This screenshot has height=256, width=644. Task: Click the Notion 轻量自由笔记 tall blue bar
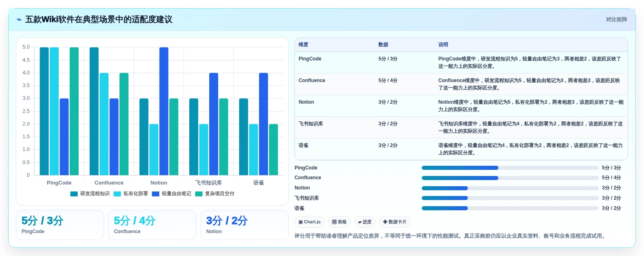pyautogui.click(x=164, y=111)
